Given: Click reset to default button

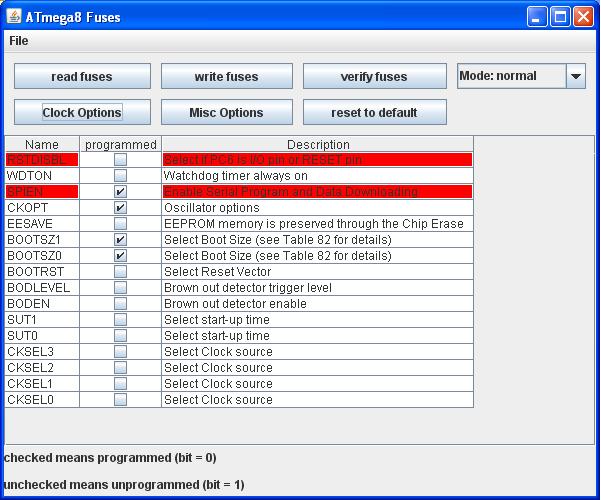Looking at the screenshot, I should click(374, 112).
